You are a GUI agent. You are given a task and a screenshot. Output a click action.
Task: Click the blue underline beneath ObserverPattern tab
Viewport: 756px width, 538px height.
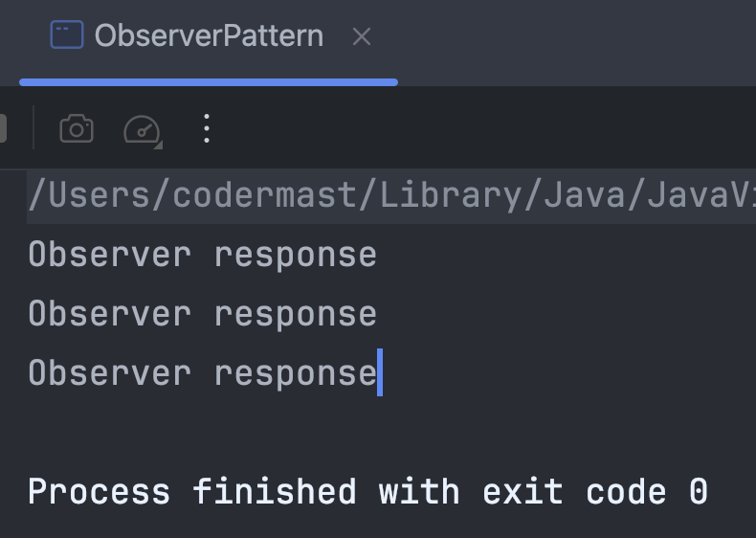click(209, 82)
